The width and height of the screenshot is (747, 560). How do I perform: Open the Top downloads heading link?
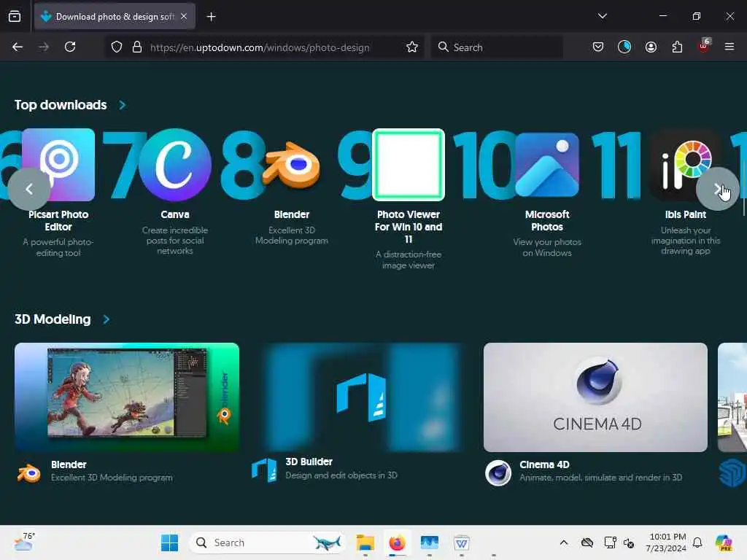coord(61,105)
